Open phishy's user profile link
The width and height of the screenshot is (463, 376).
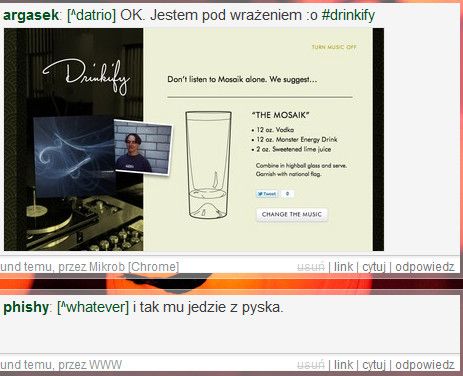pyautogui.click(x=26, y=307)
